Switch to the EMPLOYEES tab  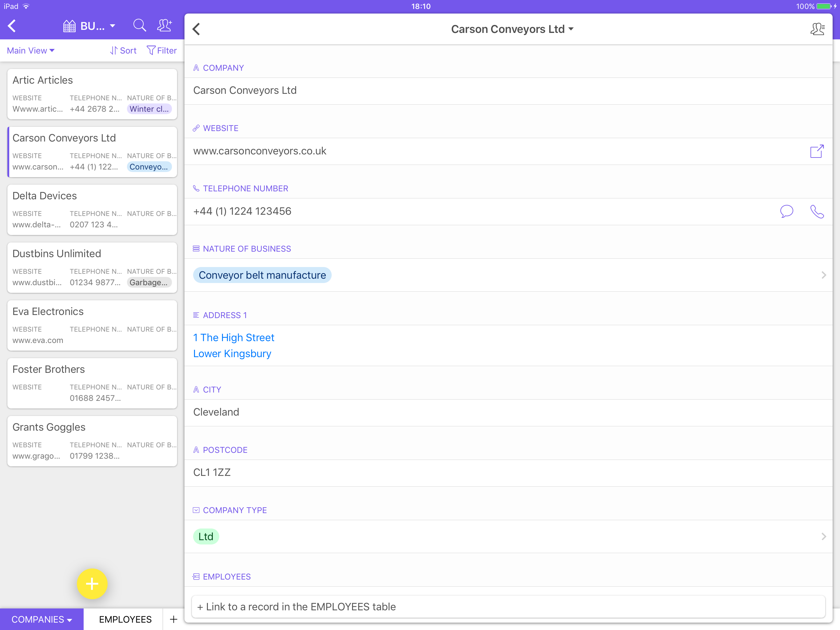pyautogui.click(x=125, y=619)
